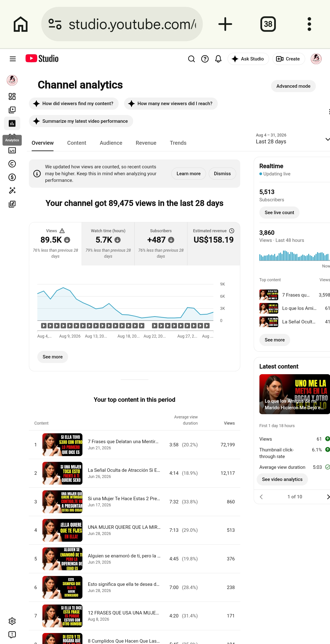Click Learn more in views notice

point(188,174)
